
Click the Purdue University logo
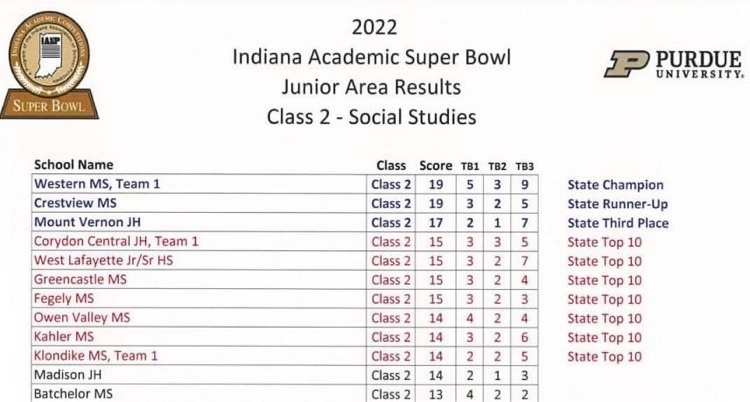(674, 64)
